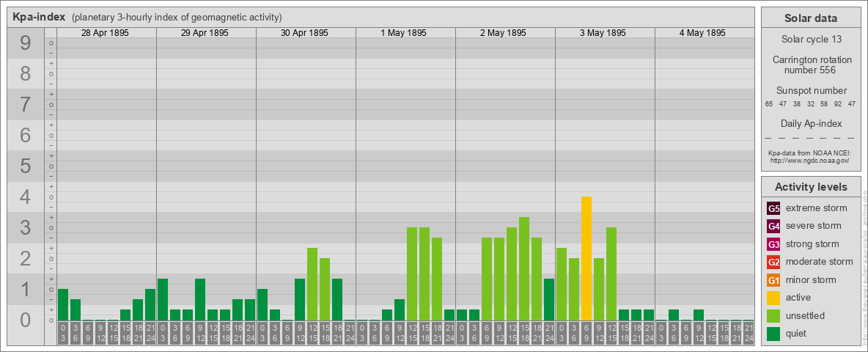Image resolution: width=868 pixels, height=352 pixels.
Task: Click the moderate storm legend label
Action: pyautogui.click(x=820, y=262)
